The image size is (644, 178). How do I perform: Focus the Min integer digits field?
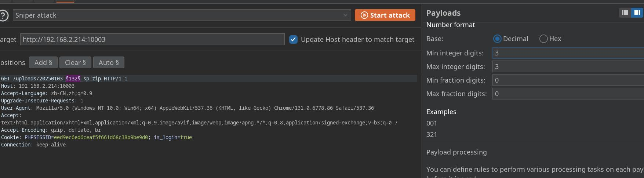click(x=568, y=53)
